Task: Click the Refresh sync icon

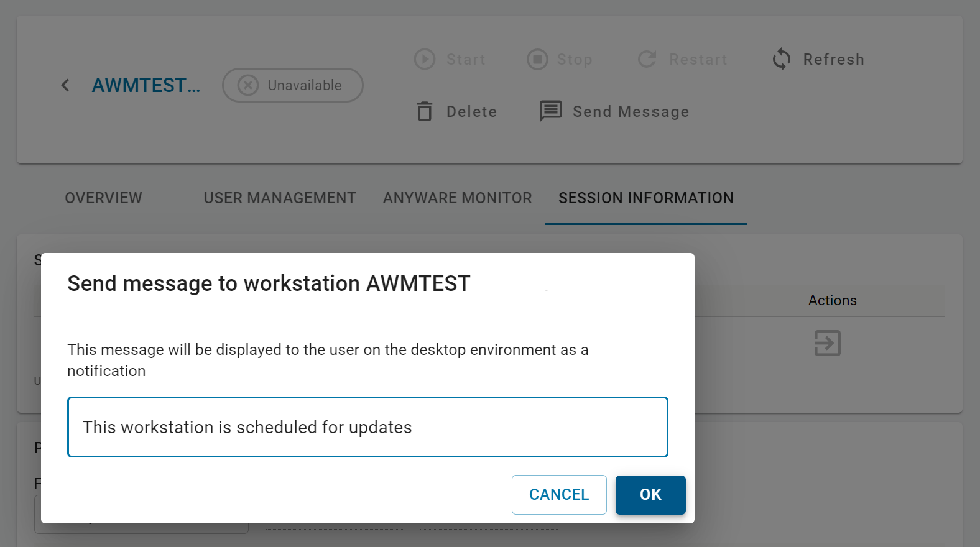Action: pyautogui.click(x=782, y=59)
